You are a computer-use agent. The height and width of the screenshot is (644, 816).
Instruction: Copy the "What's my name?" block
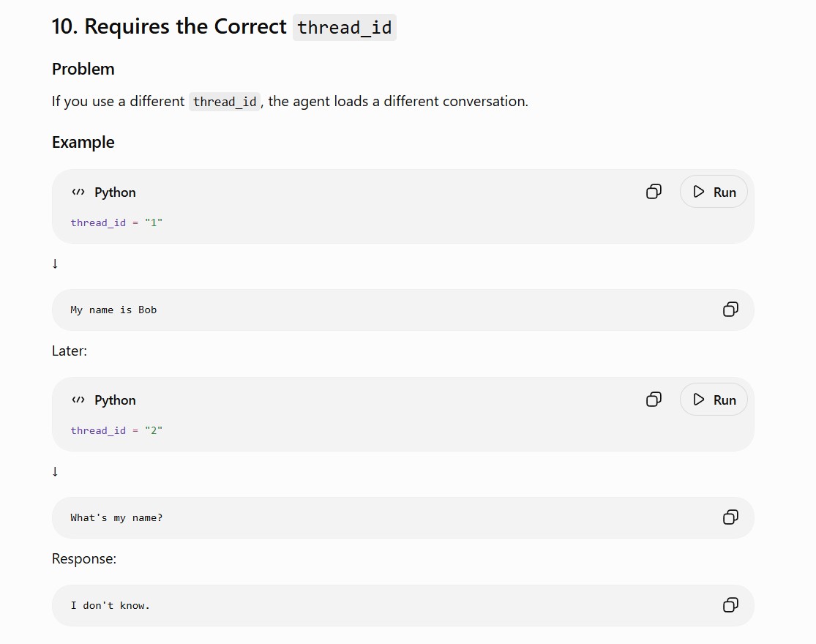[730, 517]
